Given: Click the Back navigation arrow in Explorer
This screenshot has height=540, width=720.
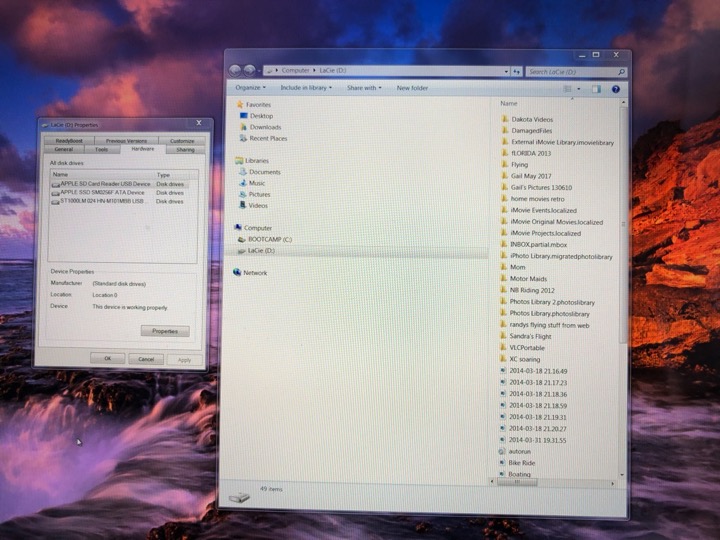Looking at the screenshot, I should point(235,70).
